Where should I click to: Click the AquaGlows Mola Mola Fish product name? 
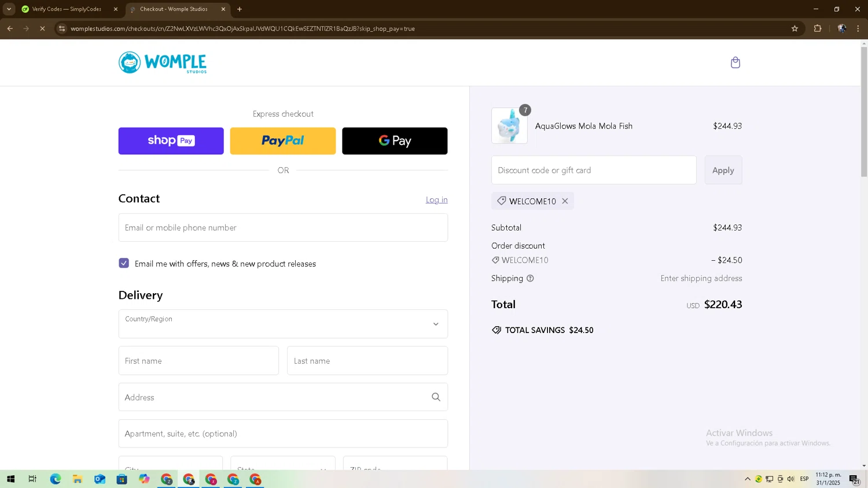pos(584,126)
